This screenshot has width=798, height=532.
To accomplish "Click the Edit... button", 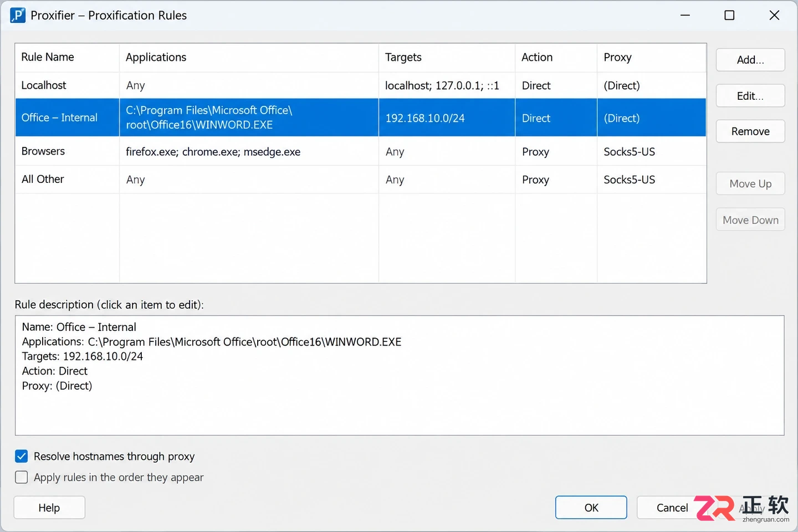I will (750, 96).
